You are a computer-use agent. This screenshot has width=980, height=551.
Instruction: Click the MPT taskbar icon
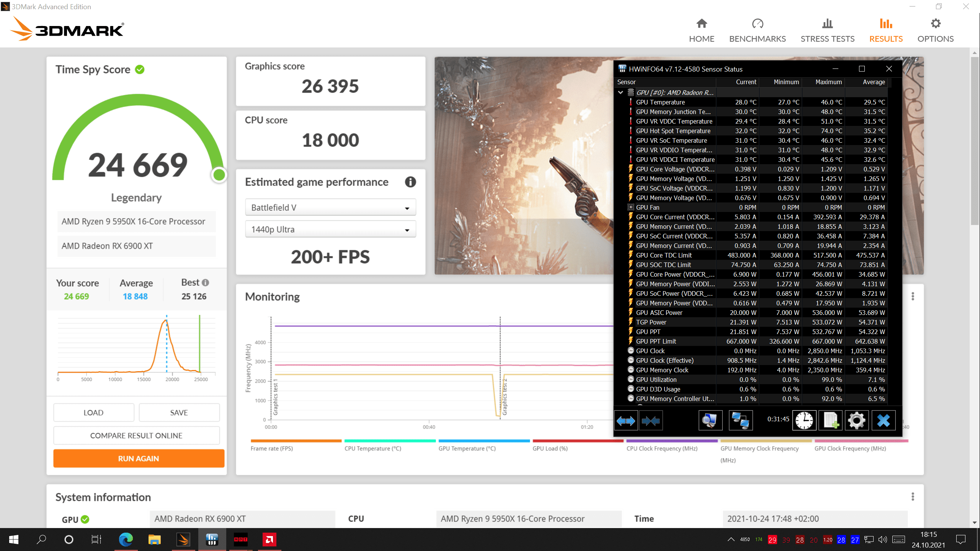(240, 540)
